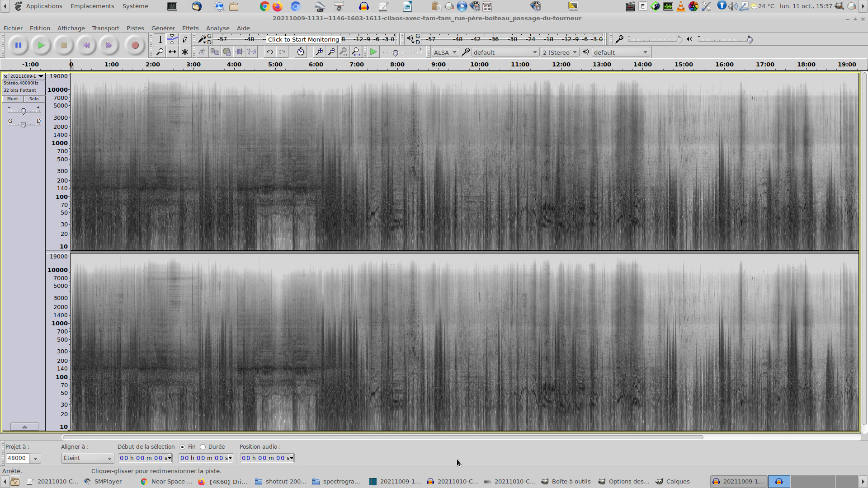Open the ALSA audio host dropdown

445,52
